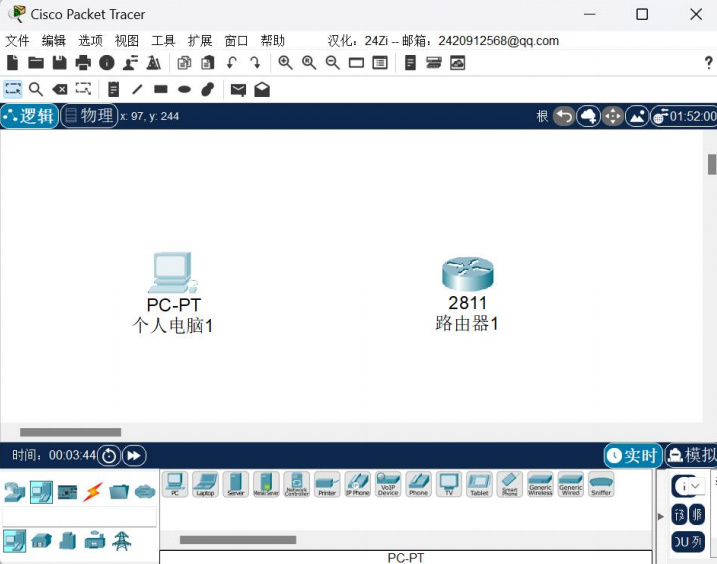Click the workspace vertical scrollbar thumb
717x564 pixels.
tap(712, 165)
